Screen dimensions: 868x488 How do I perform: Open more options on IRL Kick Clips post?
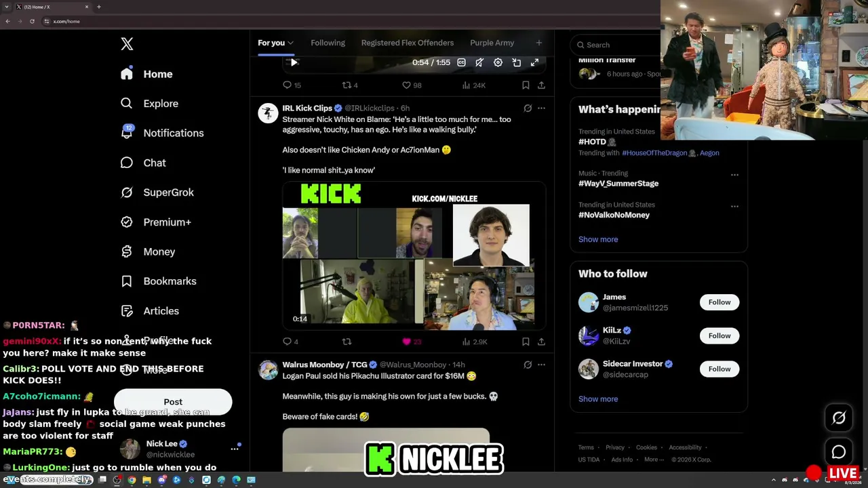[x=541, y=108]
